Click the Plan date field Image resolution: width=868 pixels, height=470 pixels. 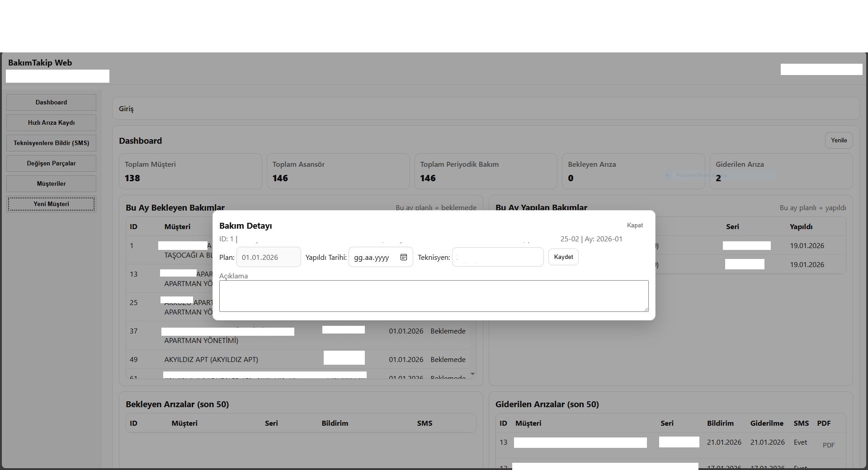(269, 257)
